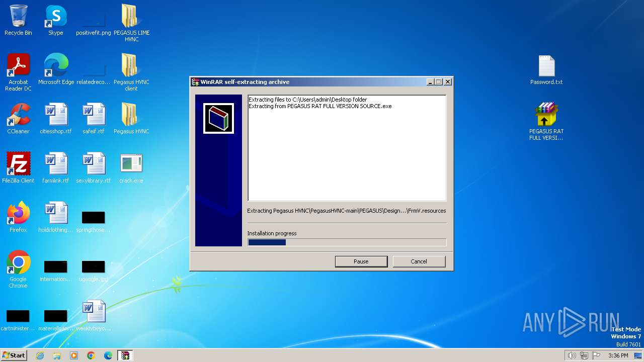Click 'Extracting from PEGASUS RAT FULL VERSION SOURCE.exe' line
The image size is (644, 362).
pos(320,106)
